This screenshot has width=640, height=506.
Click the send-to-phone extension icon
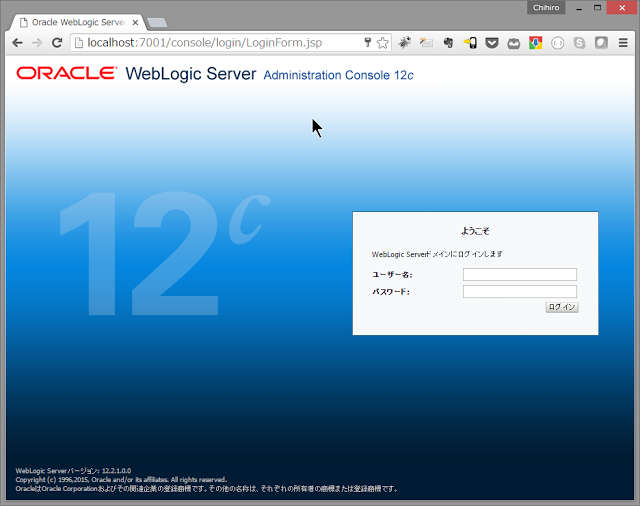[x=470, y=42]
